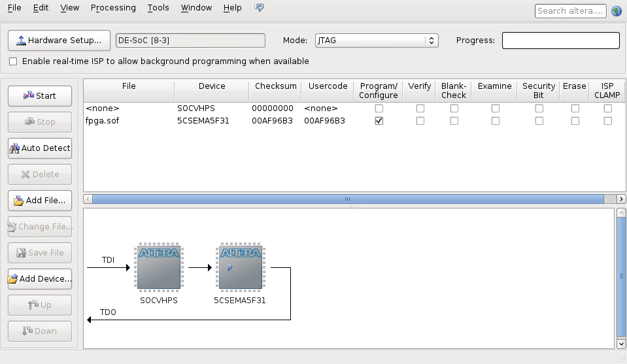The image size is (627, 364).
Task: Click the SOCVHPS chip in JTAG chain
Action: [x=159, y=267]
